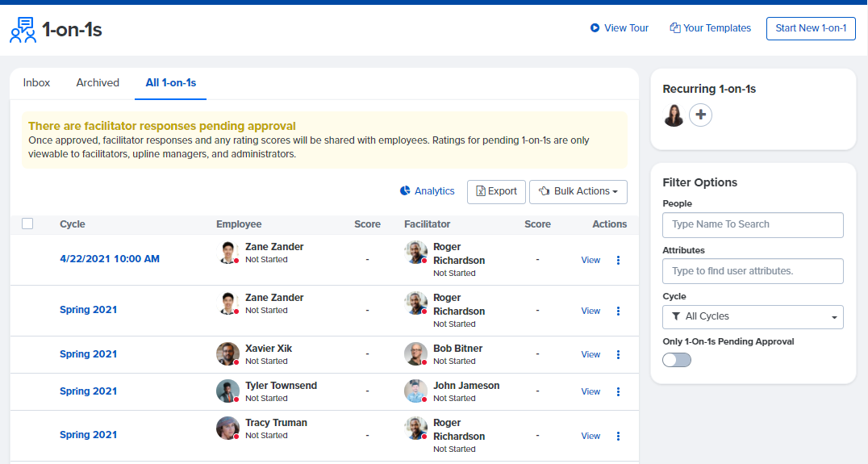
Task: Click the Cycle column header
Action: (73, 224)
